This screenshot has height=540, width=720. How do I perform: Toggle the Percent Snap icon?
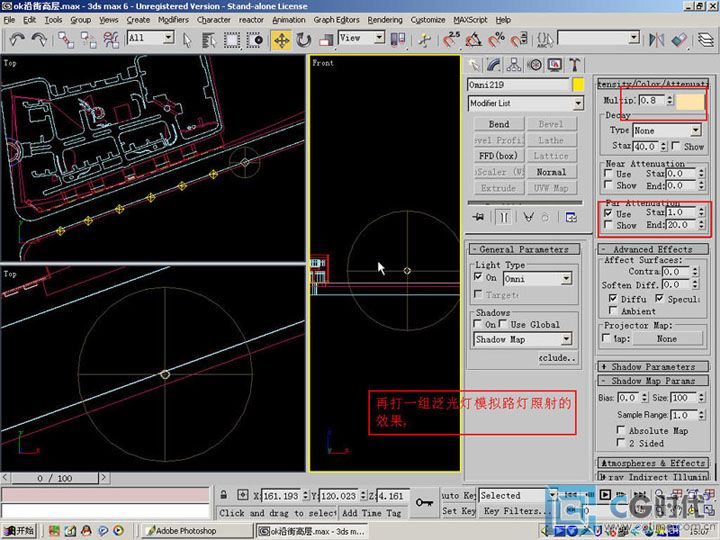click(x=496, y=39)
